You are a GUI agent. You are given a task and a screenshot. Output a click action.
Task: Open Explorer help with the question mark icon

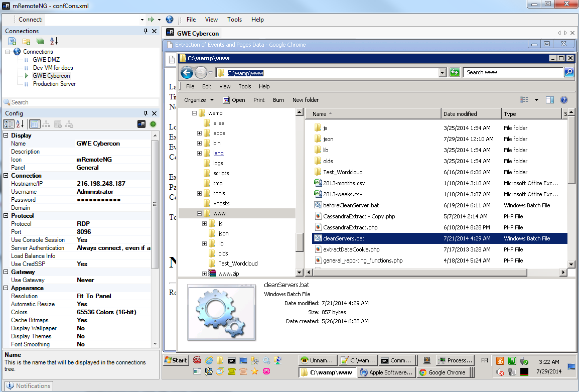563,100
